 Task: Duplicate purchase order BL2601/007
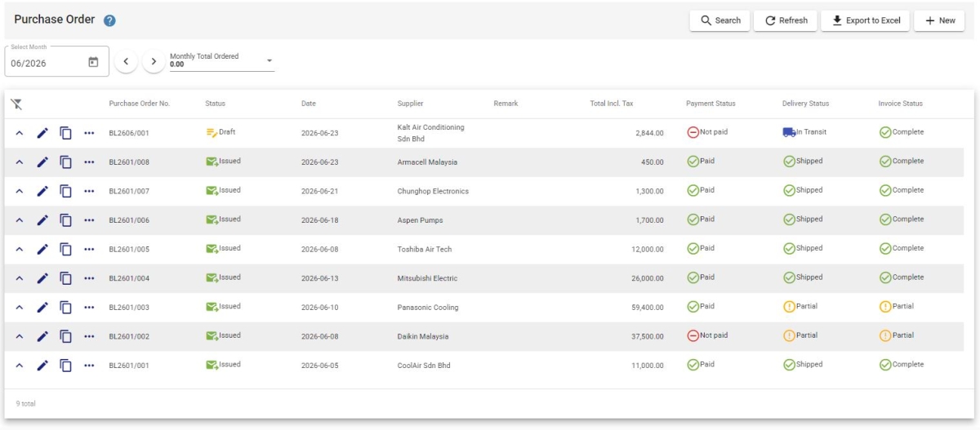(66, 191)
